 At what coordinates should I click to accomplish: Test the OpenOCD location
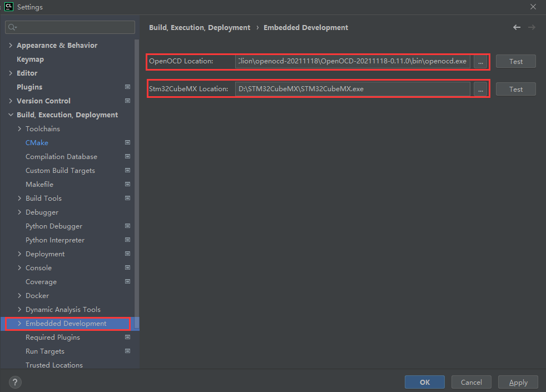click(x=516, y=62)
